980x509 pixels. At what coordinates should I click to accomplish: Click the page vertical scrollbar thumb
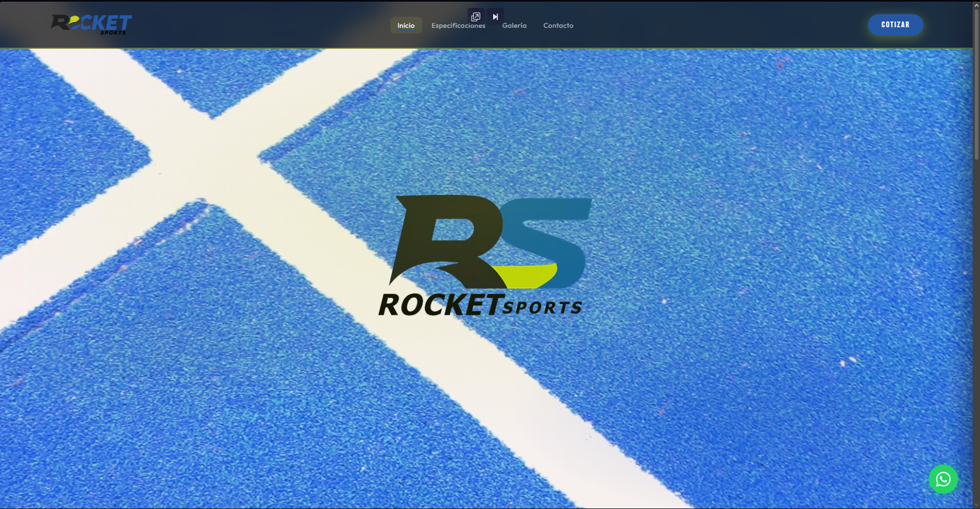(976, 85)
